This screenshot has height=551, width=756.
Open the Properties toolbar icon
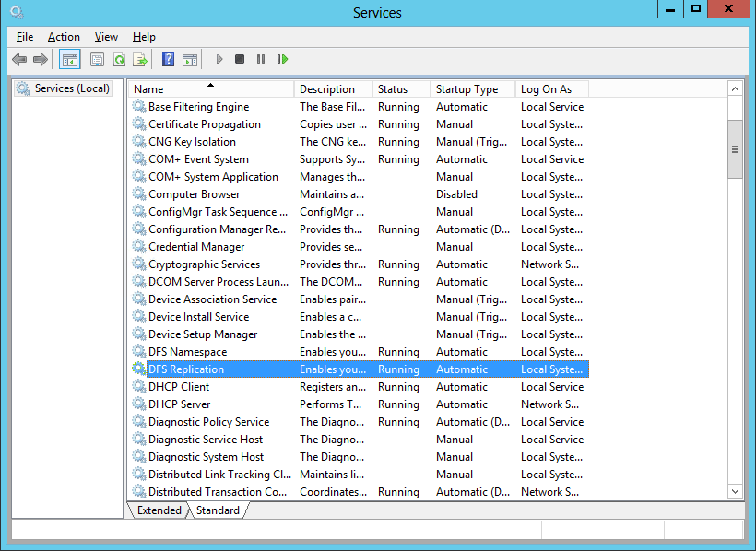(x=98, y=59)
